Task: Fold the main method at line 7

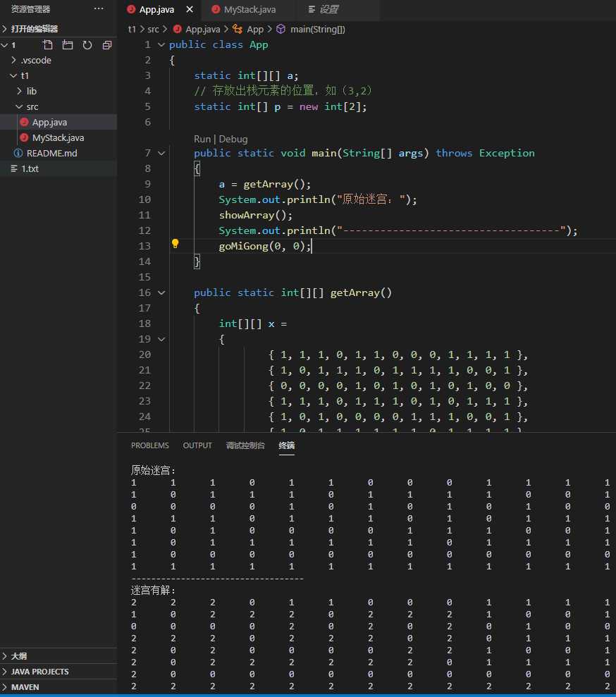Action: [161, 154]
